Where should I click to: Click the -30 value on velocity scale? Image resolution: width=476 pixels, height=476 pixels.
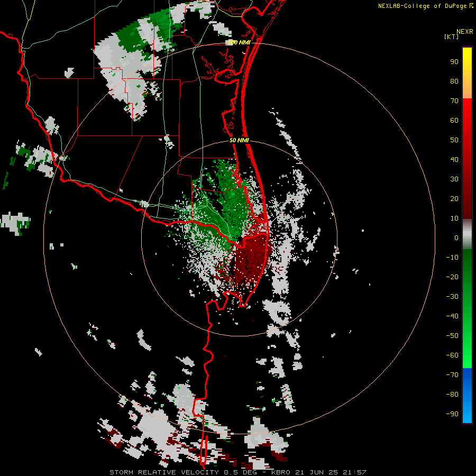452,297
